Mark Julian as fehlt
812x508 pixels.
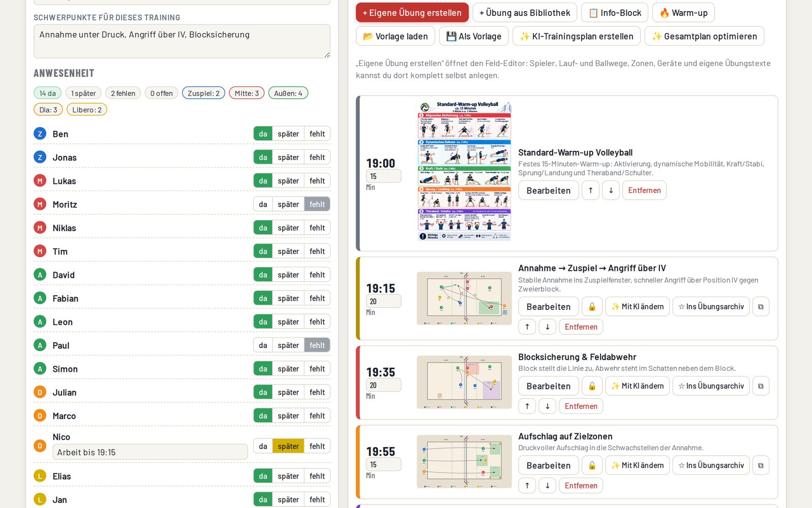pos(317,392)
